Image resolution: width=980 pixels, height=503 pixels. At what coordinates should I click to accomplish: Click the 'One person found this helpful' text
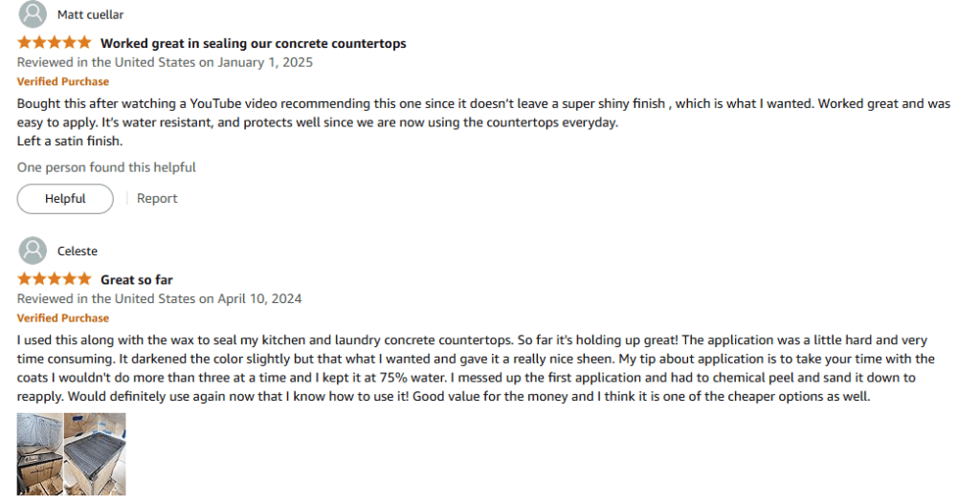click(106, 167)
